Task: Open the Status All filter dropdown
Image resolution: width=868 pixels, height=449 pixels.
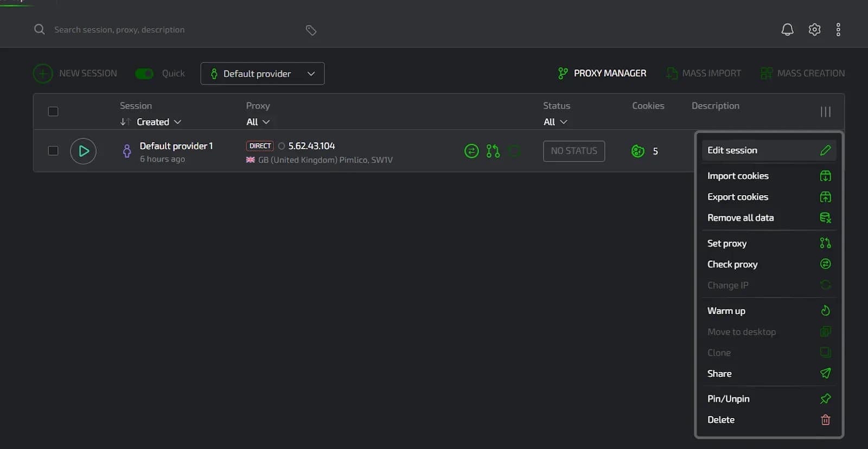Action: pos(555,122)
